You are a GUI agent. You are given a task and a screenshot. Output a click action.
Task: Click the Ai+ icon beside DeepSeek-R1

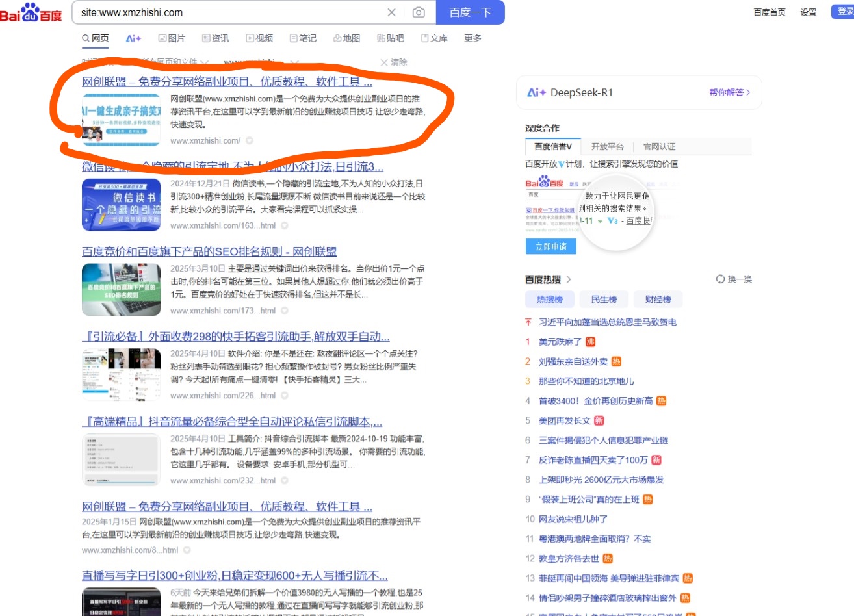[x=538, y=92]
